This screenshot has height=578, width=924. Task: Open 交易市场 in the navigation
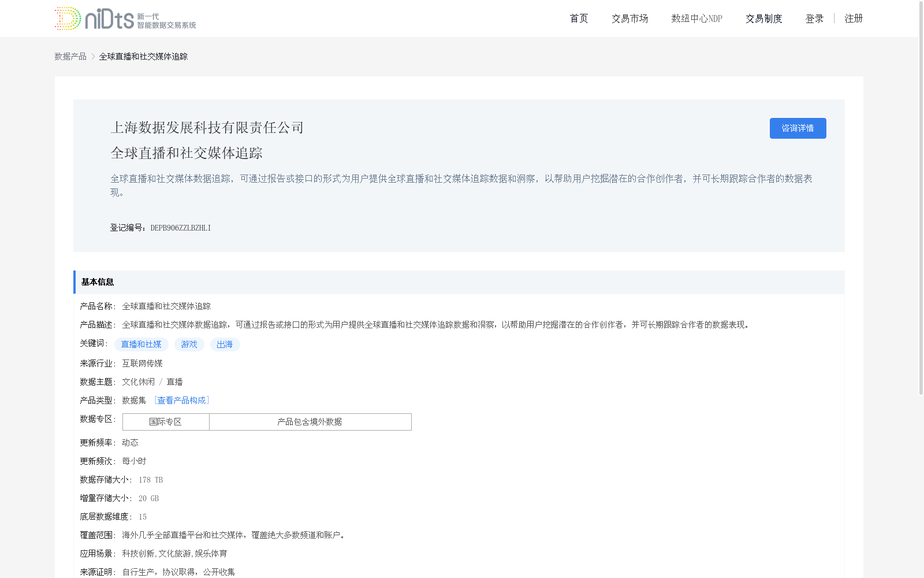tap(629, 18)
